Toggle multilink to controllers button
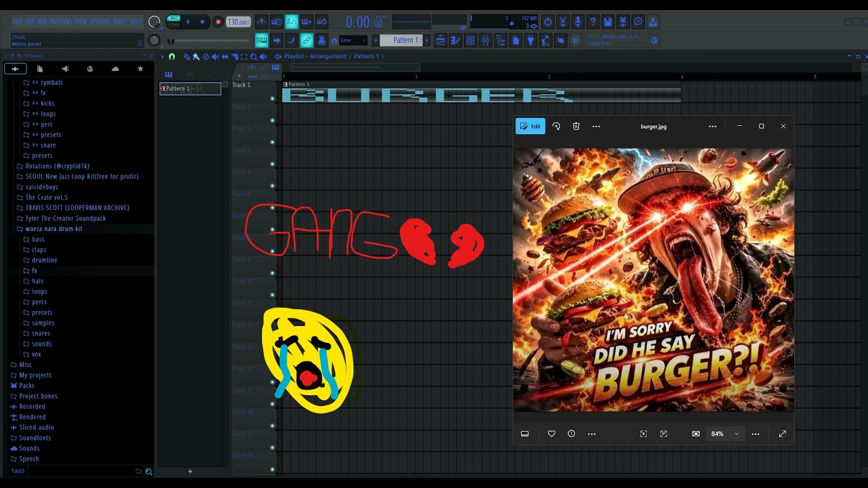Screen dimensions: 868x488 point(307,40)
